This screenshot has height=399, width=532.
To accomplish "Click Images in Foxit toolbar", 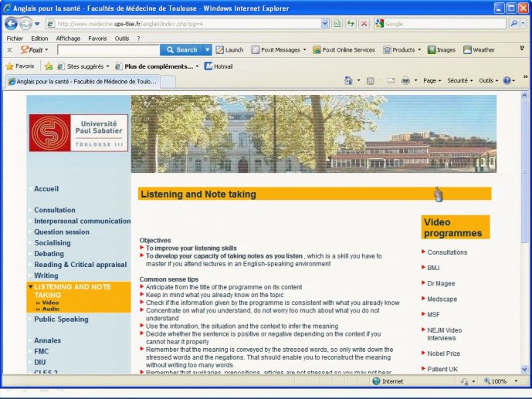I will 442,50.
